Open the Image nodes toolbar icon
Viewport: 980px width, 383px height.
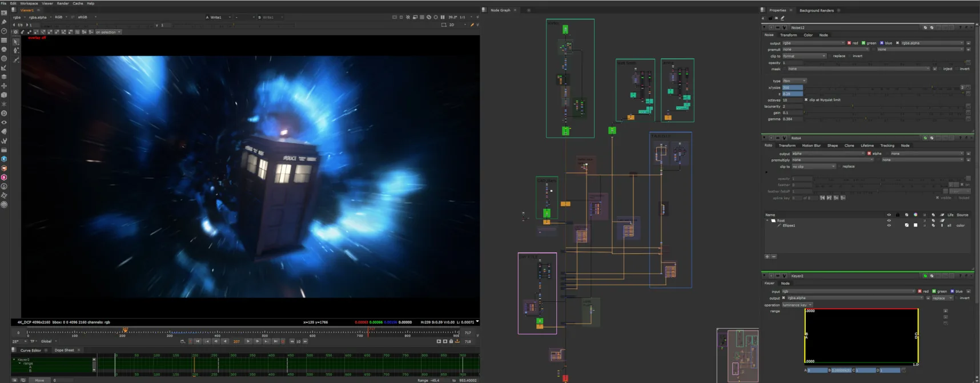[x=4, y=13]
